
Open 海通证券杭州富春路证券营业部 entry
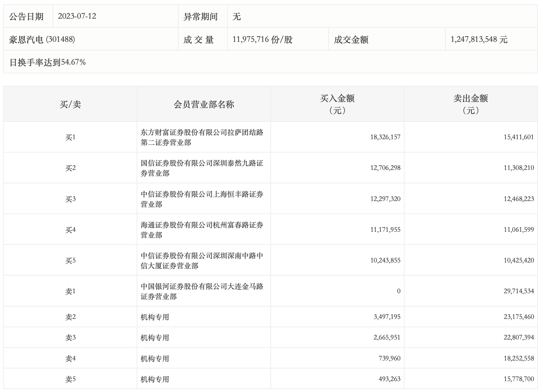coord(202,230)
